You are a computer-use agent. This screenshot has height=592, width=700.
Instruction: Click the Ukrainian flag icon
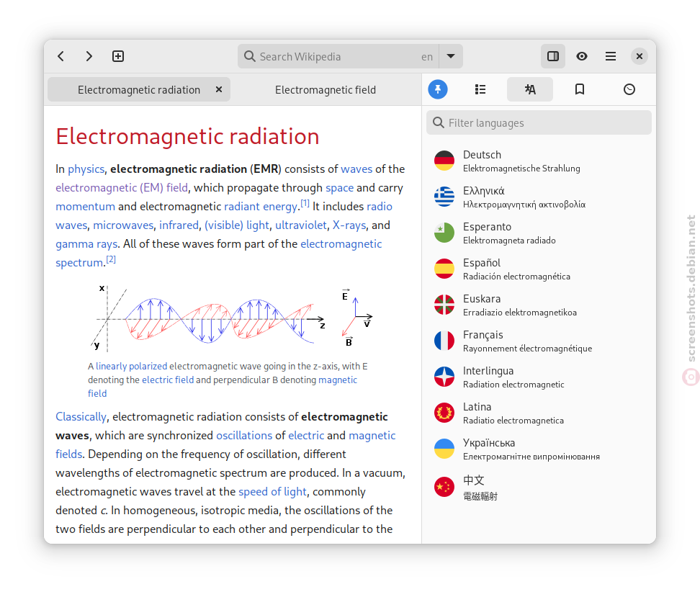444,449
